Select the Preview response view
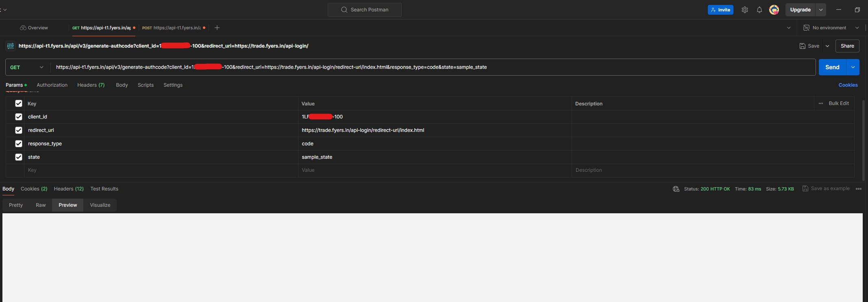The image size is (868, 302). coord(68,205)
